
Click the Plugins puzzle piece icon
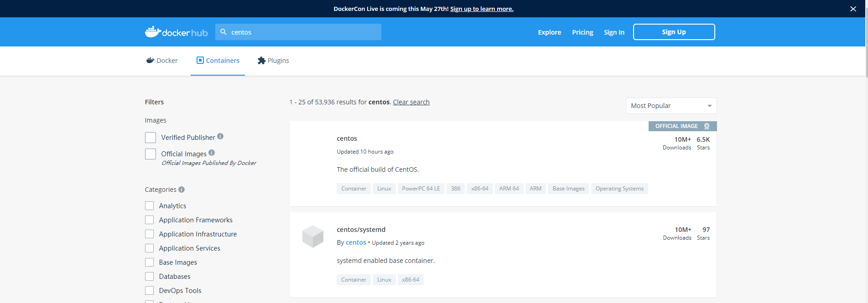click(x=262, y=60)
